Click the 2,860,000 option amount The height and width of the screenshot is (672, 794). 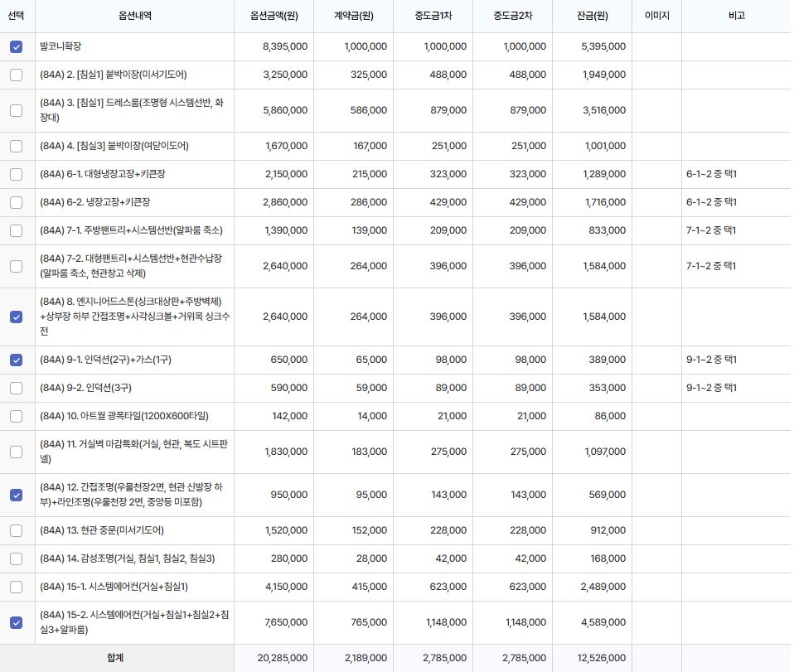click(285, 202)
